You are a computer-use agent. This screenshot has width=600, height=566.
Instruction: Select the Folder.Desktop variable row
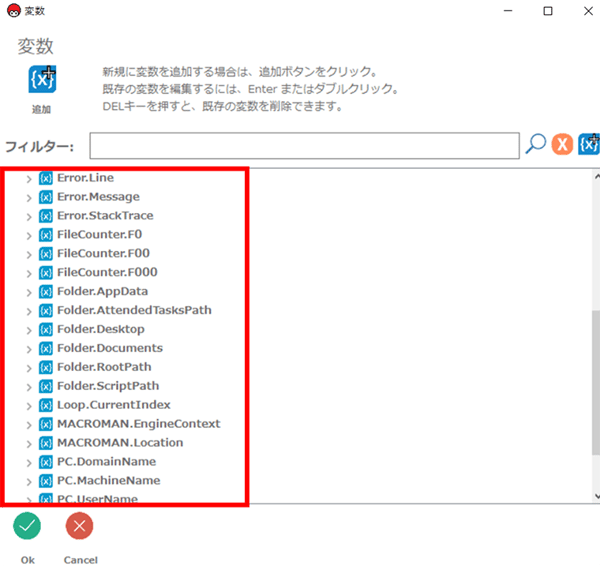click(101, 329)
